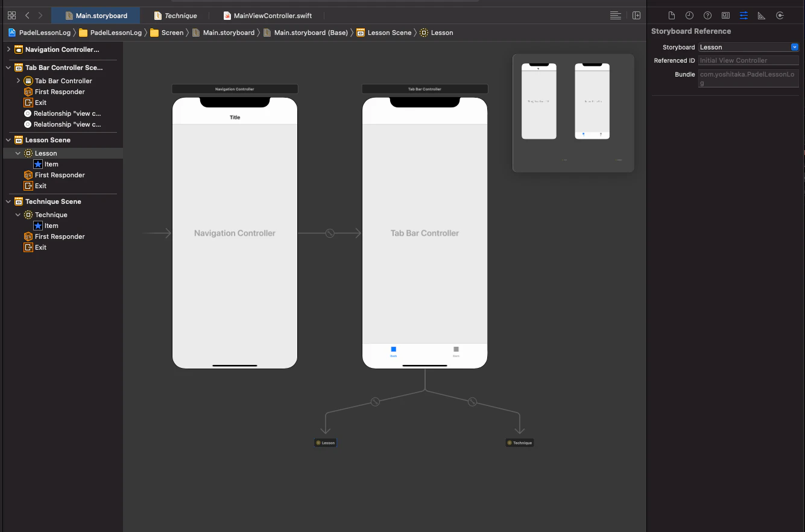Click the final Lesson breadcrumb item

click(437, 33)
